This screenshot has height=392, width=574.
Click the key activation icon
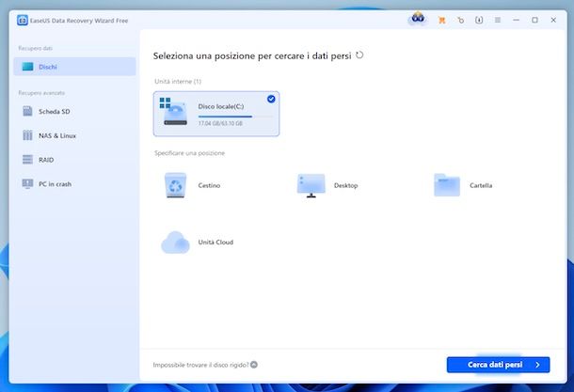point(460,21)
